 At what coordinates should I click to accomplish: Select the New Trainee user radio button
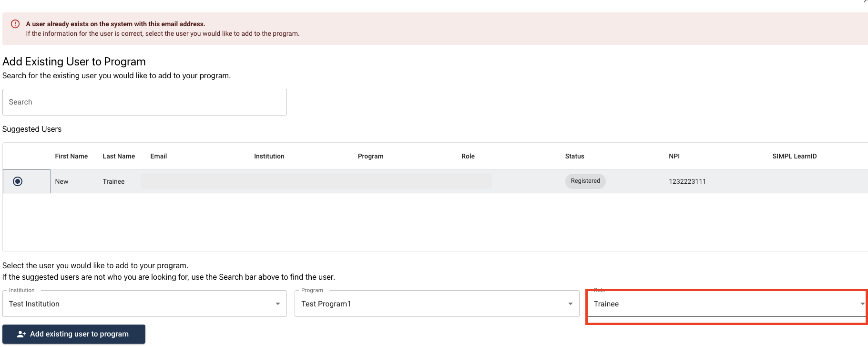18,181
